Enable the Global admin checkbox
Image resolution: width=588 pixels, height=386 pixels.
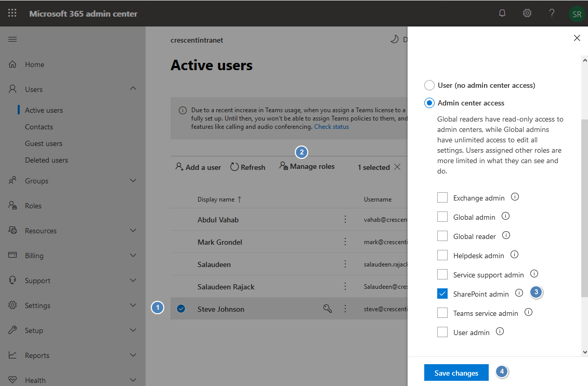click(442, 217)
